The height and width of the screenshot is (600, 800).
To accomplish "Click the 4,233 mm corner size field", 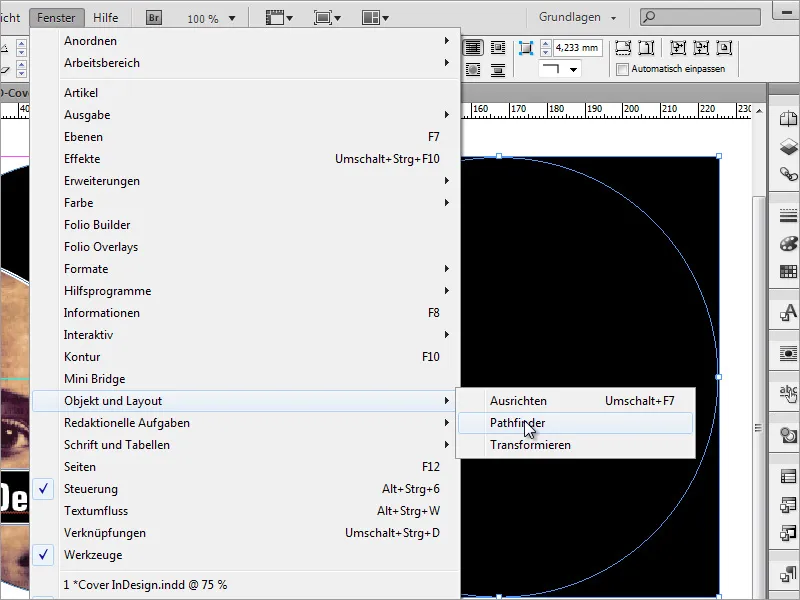I will pyautogui.click(x=577, y=48).
